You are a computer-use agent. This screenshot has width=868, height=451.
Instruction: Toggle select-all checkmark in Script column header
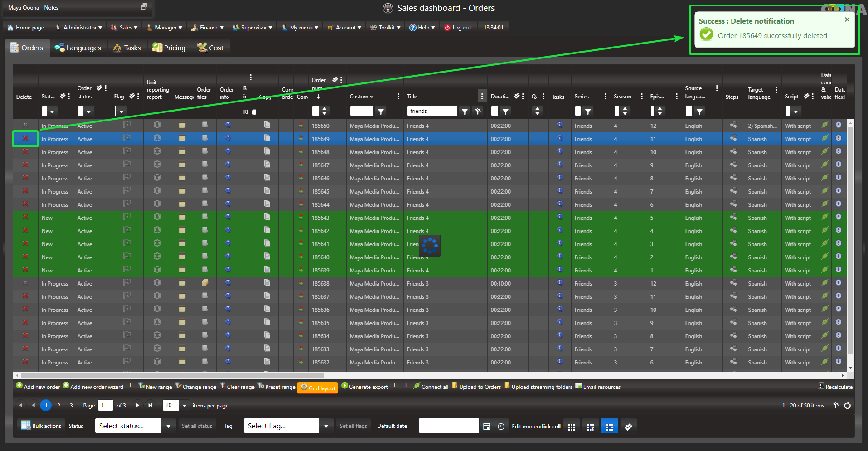[806, 96]
